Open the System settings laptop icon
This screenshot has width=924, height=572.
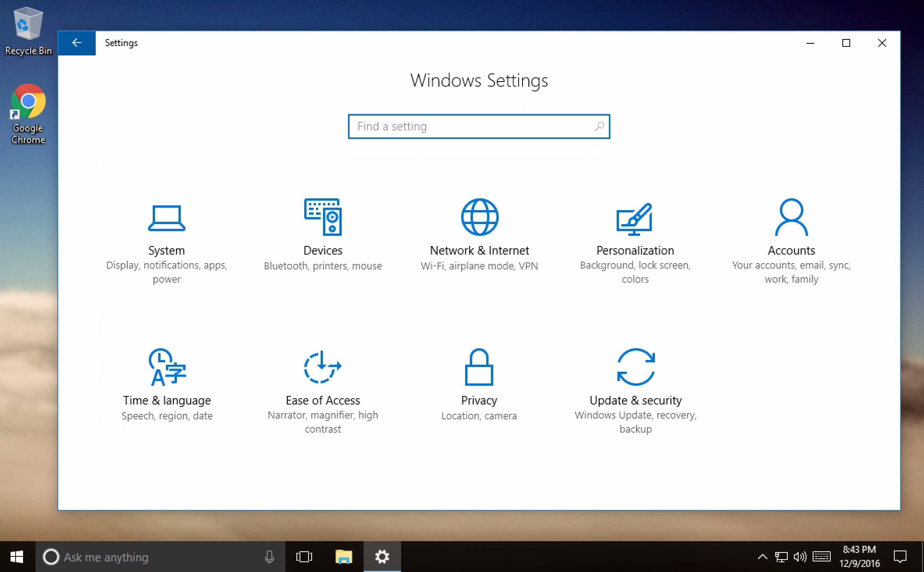point(166,218)
